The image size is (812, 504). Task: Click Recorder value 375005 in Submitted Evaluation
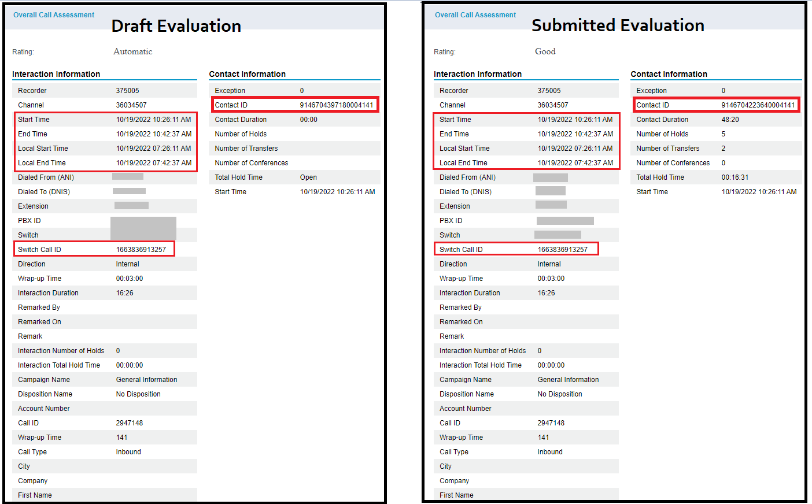[549, 91]
